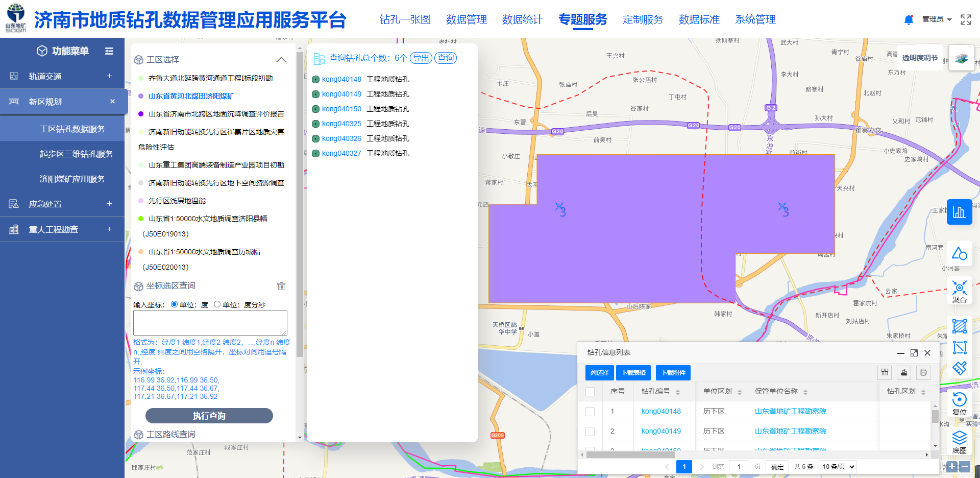Toggle fullscreen mode icon
The height and width of the screenshot is (478, 980).
coord(966,19)
